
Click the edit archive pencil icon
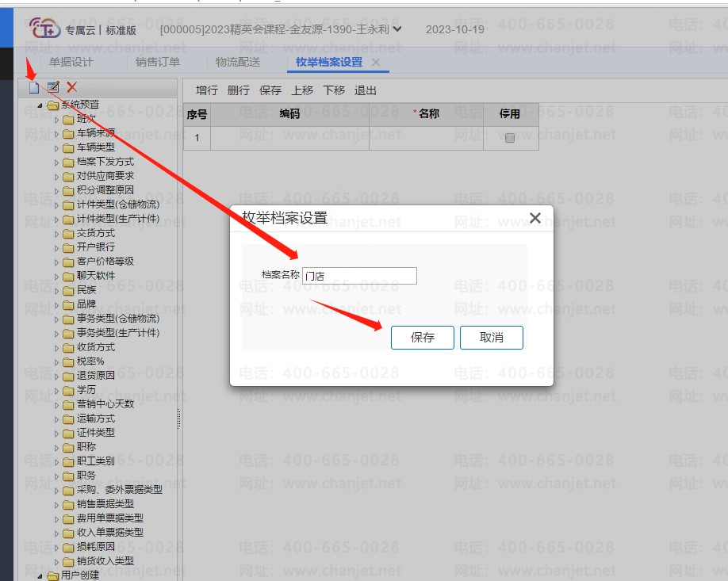pyautogui.click(x=53, y=86)
